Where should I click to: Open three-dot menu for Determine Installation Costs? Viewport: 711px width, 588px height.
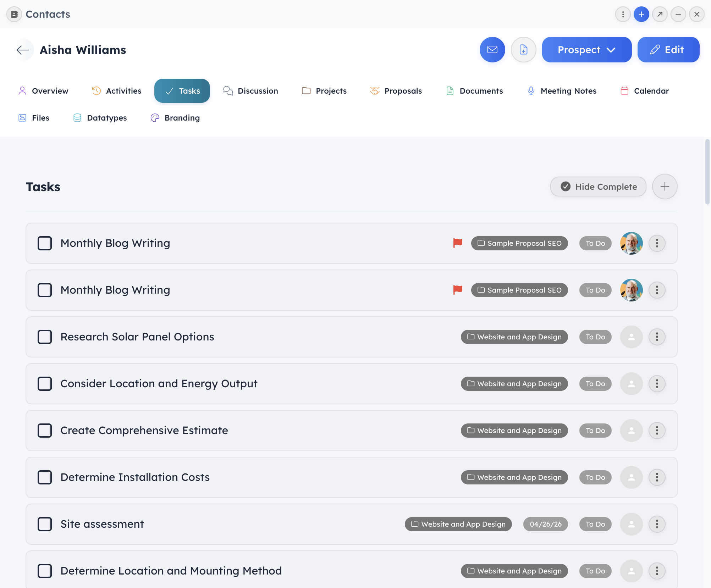(657, 477)
